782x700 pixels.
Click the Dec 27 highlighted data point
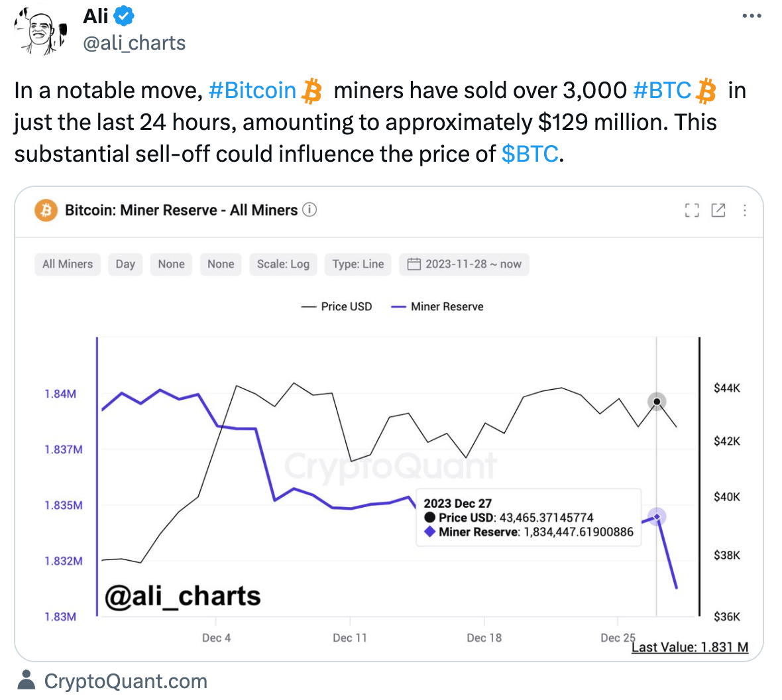coord(656,517)
